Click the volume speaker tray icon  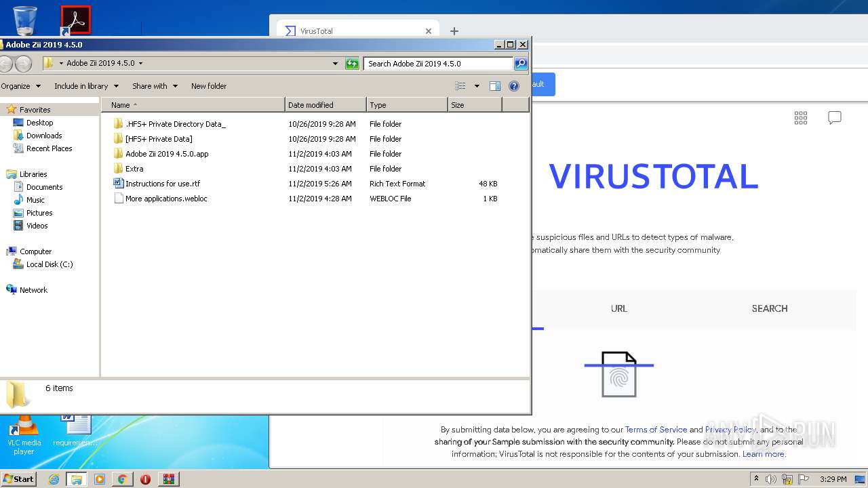coord(771,479)
